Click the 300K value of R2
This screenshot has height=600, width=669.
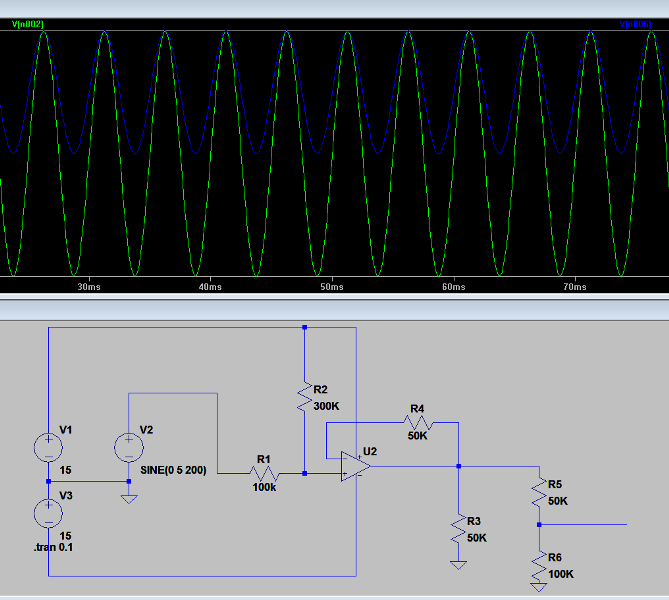[326, 406]
